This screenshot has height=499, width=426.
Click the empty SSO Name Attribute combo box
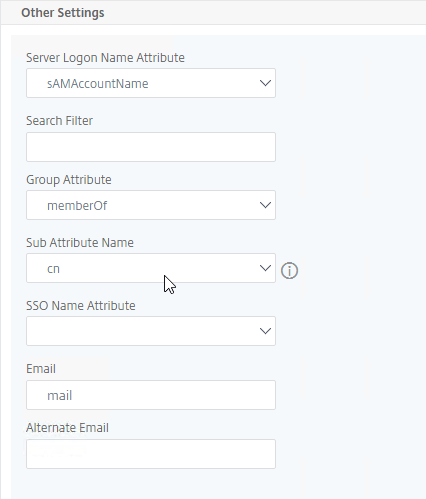click(151, 331)
